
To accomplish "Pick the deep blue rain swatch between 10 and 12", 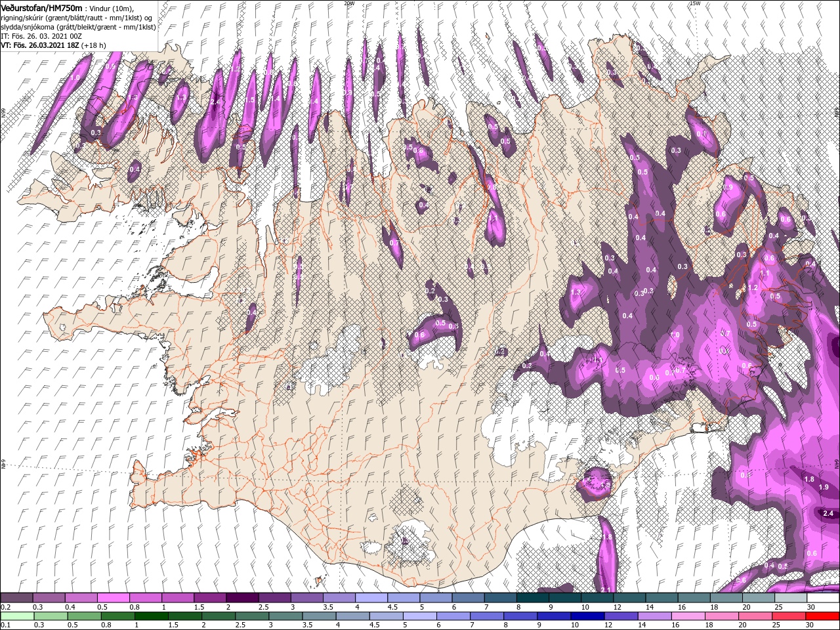I will point(587,616).
